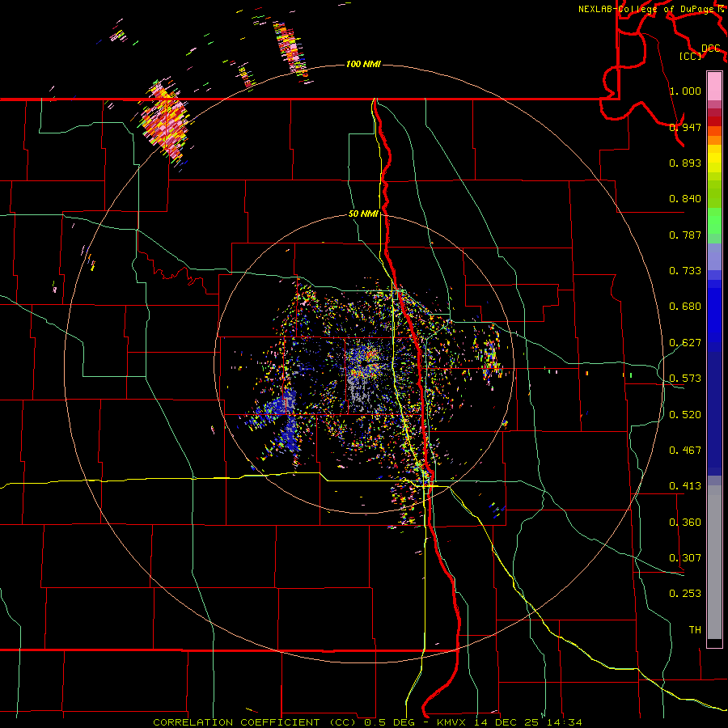Click the gray bottom segment of color bar
This screenshot has height=728, width=728.
(x=714, y=562)
